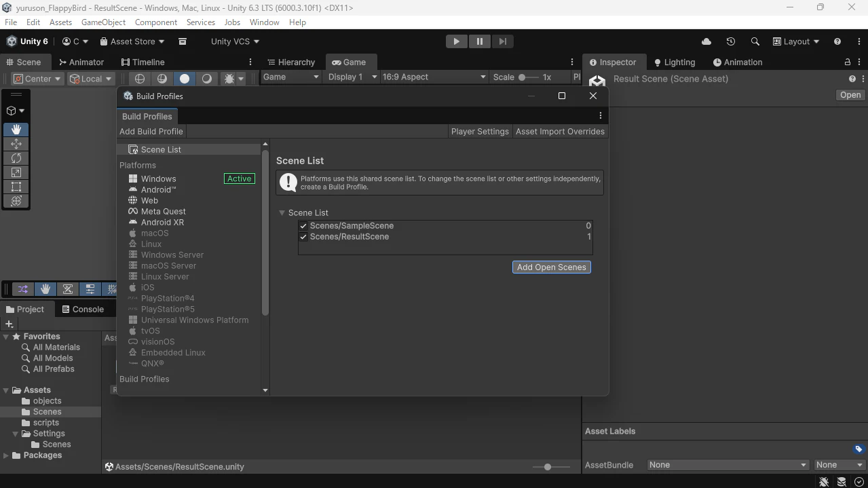Open the Unity VCS dropdown

point(235,41)
